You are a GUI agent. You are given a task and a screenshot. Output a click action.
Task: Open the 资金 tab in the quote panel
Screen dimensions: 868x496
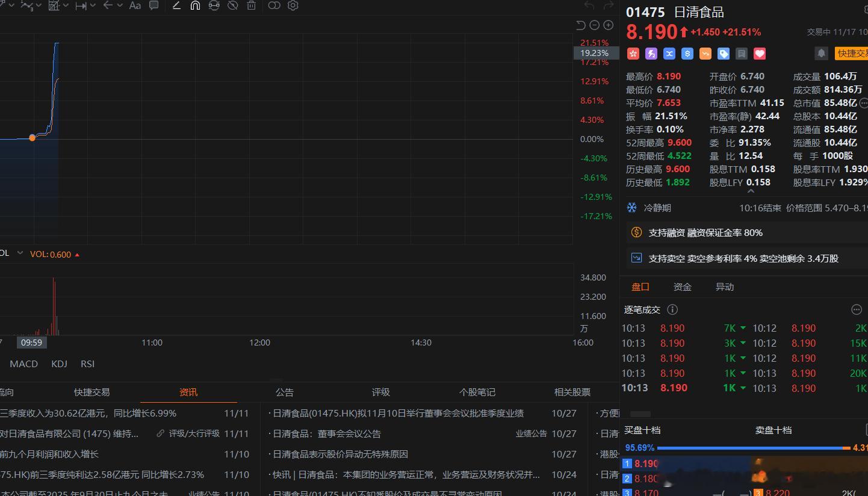click(683, 287)
